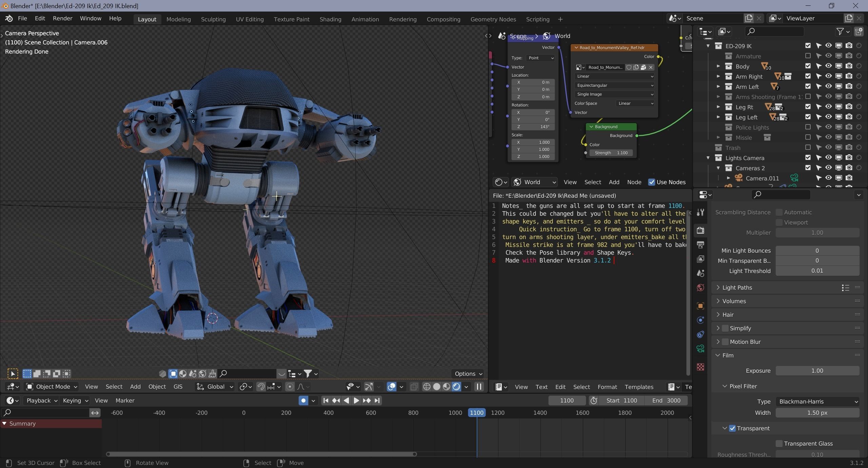
Task: Toggle X-ray mode in viewport header
Action: pyautogui.click(x=414, y=387)
